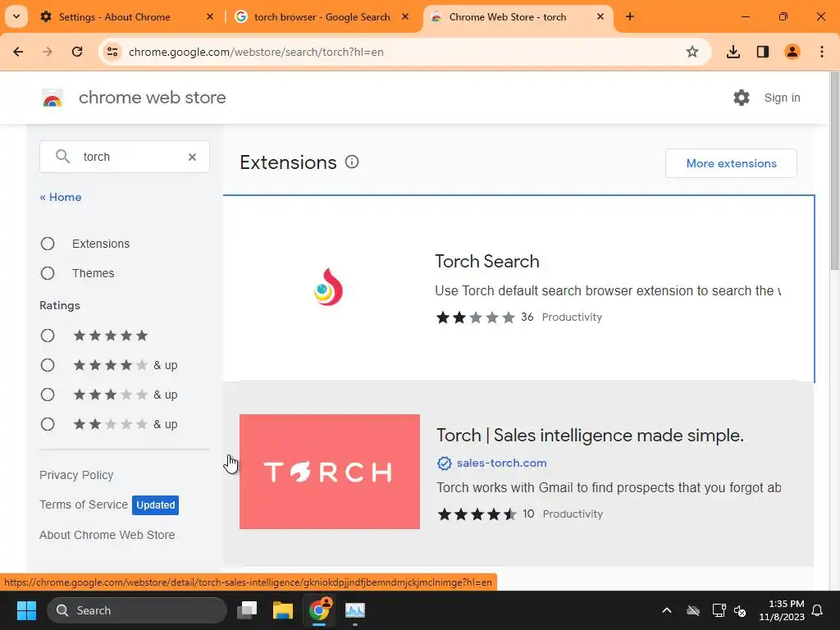The height and width of the screenshot is (630, 840).
Task: Go back to the previous page
Action: click(18, 52)
